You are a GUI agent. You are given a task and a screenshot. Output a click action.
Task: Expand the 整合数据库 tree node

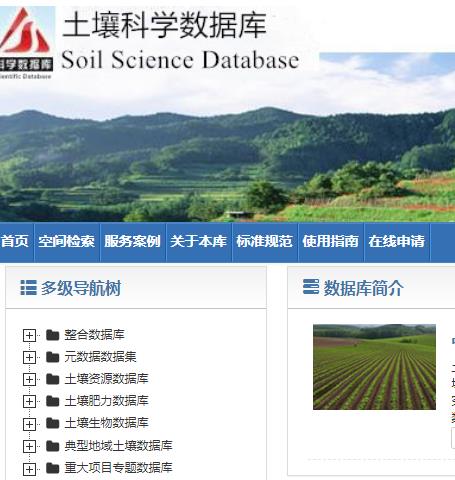[x=29, y=335]
